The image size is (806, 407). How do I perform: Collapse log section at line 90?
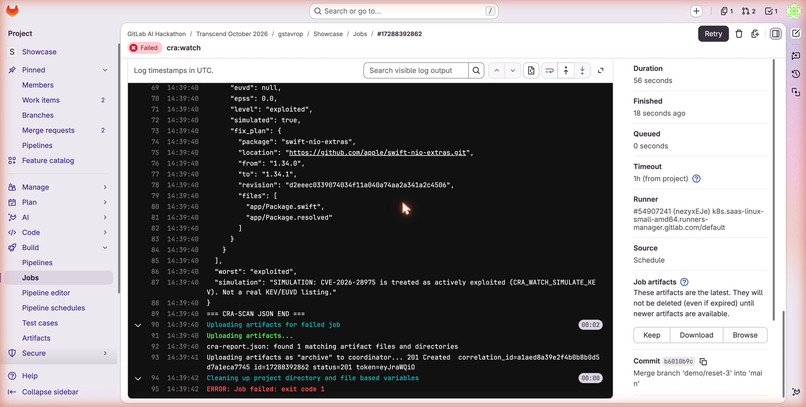click(138, 325)
